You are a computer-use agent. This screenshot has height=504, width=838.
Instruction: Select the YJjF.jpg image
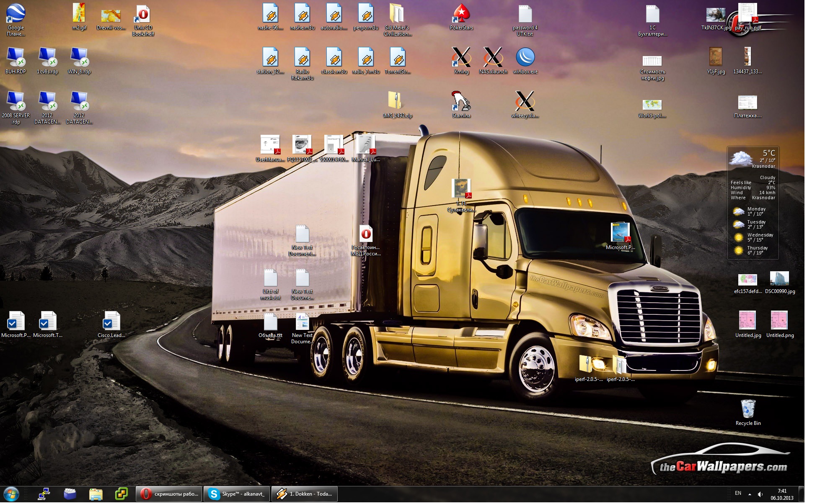[716, 61]
